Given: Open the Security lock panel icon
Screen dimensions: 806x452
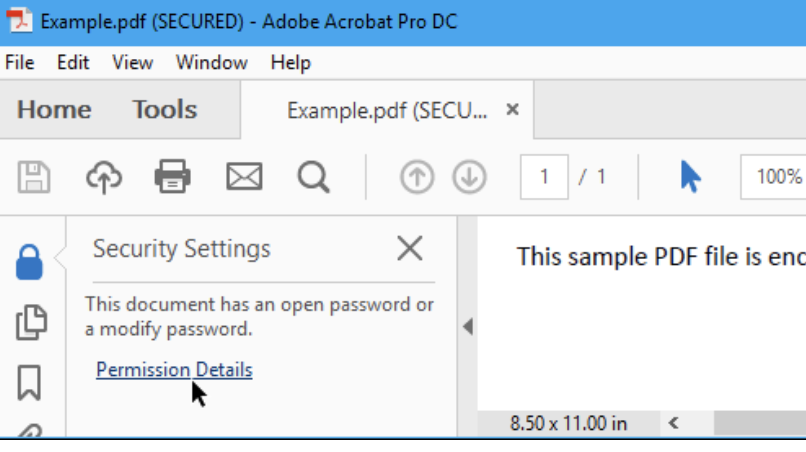Looking at the screenshot, I should coord(29,262).
